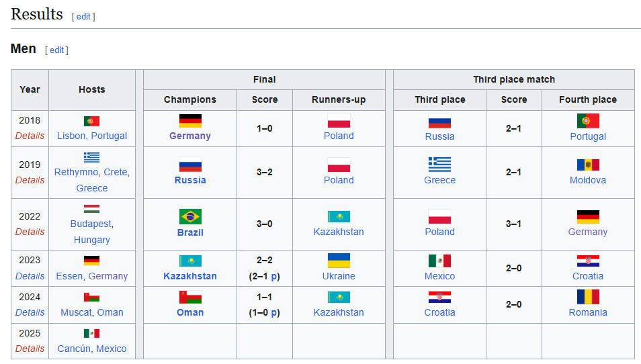Image resolution: width=641 pixels, height=364 pixels.
Task: Click the Portugal flag beside Lisbon host
Action: [91, 121]
